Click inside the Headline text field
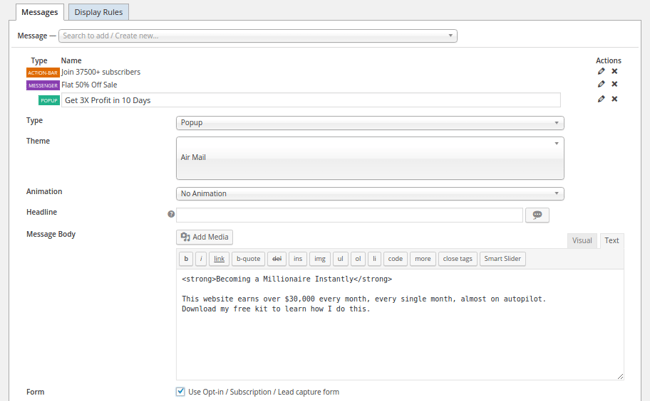650x401 pixels. 349,215
